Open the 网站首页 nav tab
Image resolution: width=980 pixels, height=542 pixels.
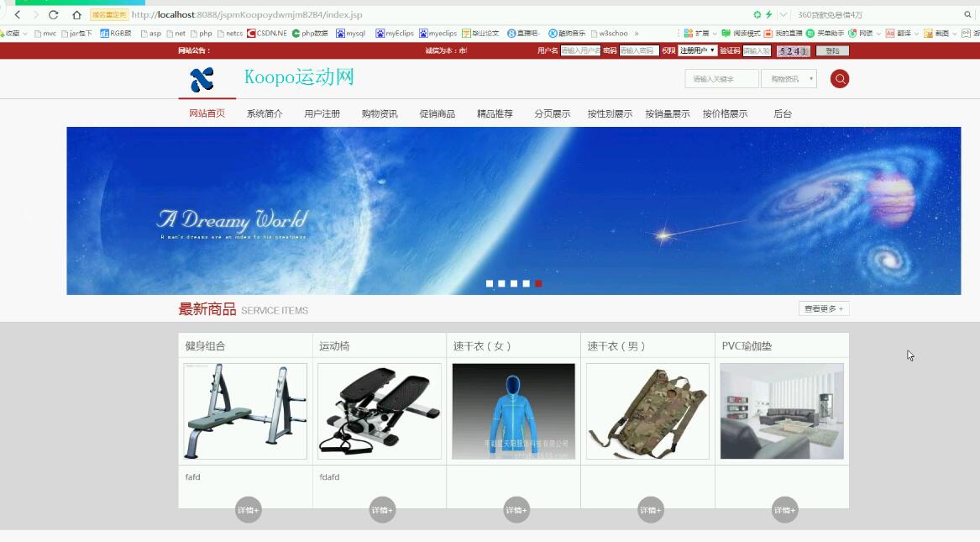pyautogui.click(x=207, y=113)
